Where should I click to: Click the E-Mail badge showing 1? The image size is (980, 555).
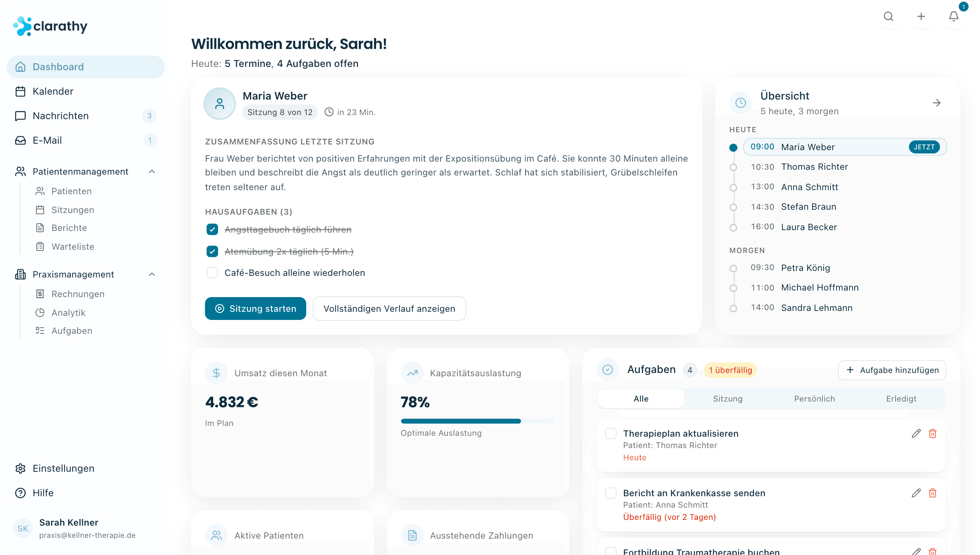point(150,140)
